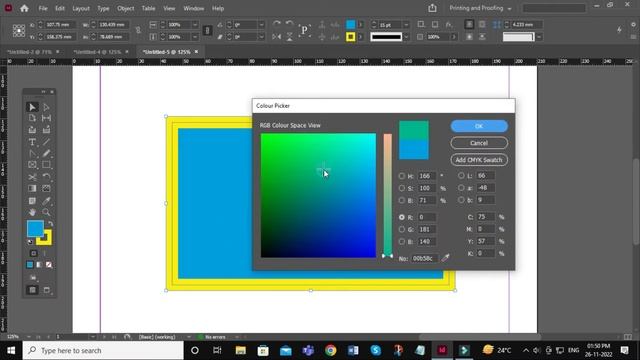Open rotation angle dropdown
The height and width of the screenshot is (360, 640).
261,25
